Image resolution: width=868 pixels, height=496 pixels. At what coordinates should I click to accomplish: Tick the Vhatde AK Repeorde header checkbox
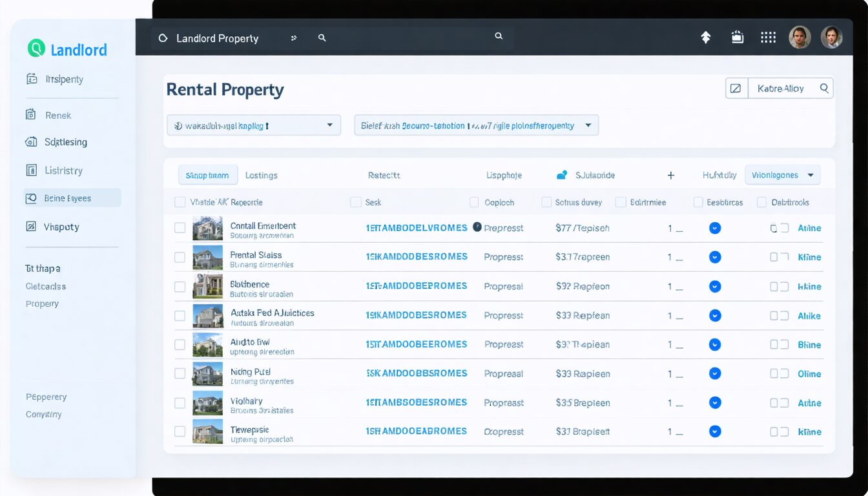pos(180,202)
